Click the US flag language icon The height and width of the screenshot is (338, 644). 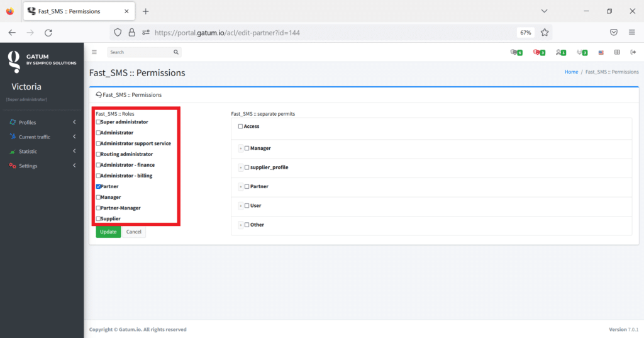coord(601,53)
